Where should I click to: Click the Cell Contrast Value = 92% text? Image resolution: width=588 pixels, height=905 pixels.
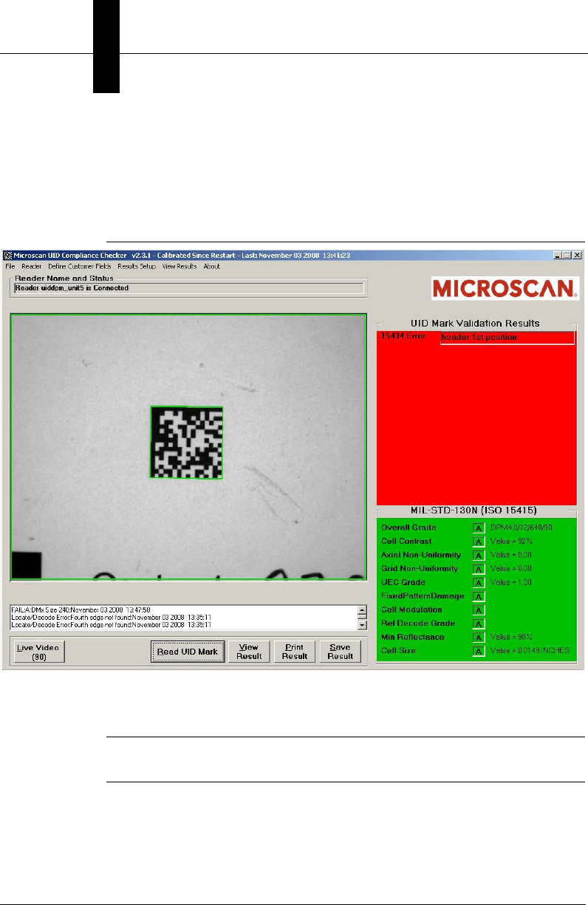(x=510, y=542)
